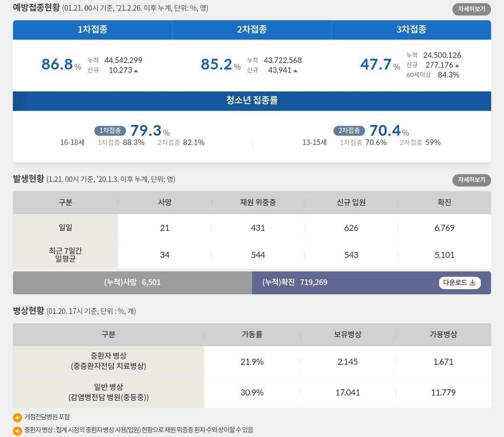Viewport: 504px width, 437px height.
Task: Click the 재원 위중증 column header
Action: [258, 202]
